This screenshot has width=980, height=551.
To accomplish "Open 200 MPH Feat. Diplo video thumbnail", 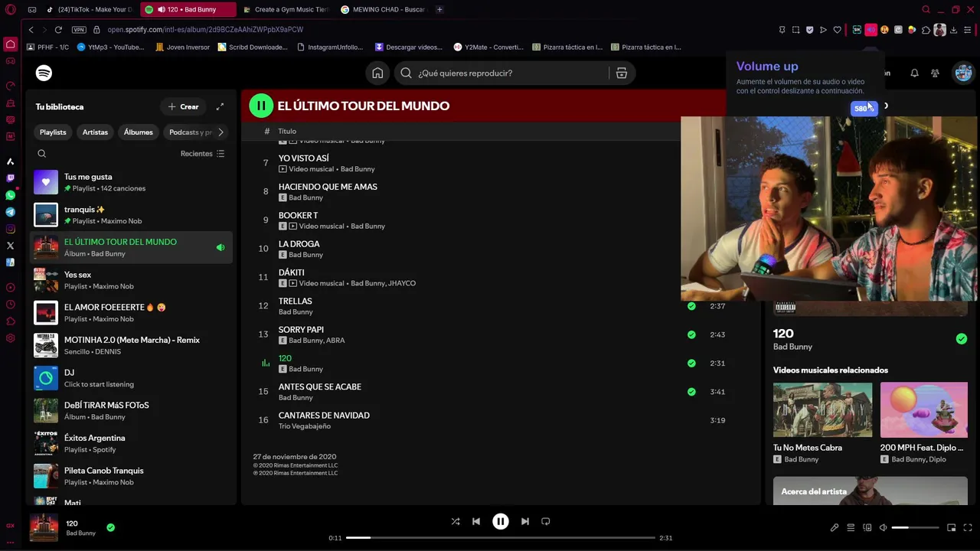I will coord(923,410).
